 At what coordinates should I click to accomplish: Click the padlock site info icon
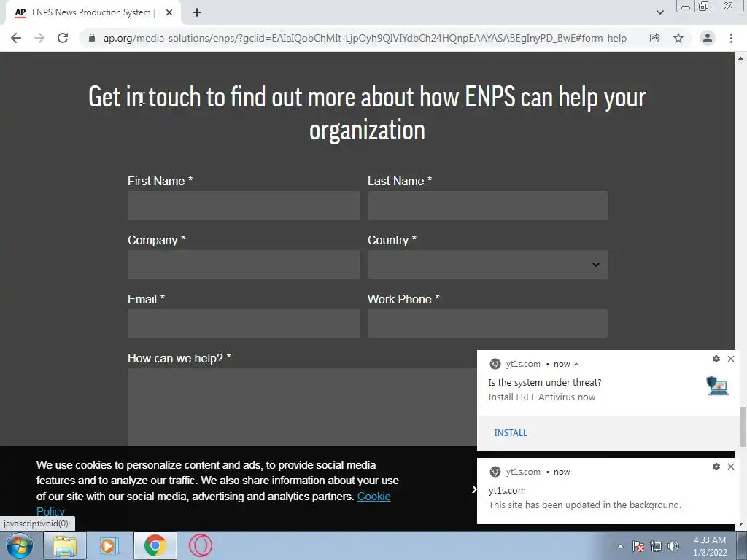[92, 38]
